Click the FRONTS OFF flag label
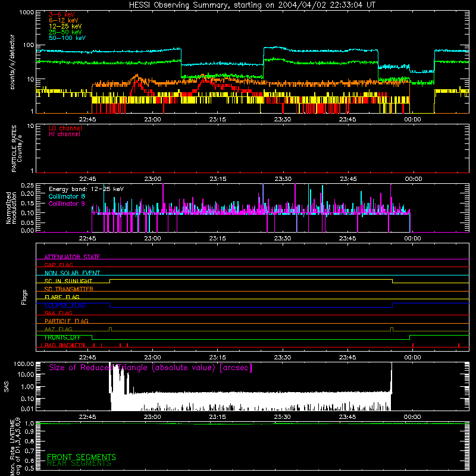 (x=62, y=337)
